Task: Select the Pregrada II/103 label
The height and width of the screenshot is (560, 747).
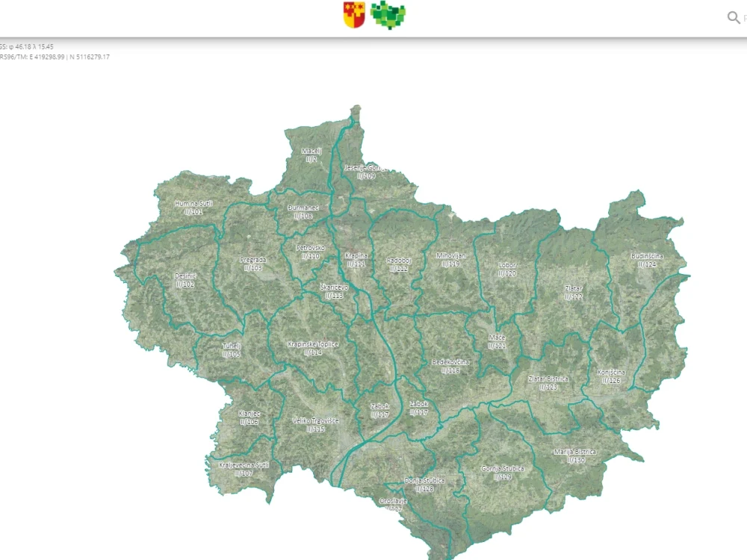Action: click(x=253, y=264)
